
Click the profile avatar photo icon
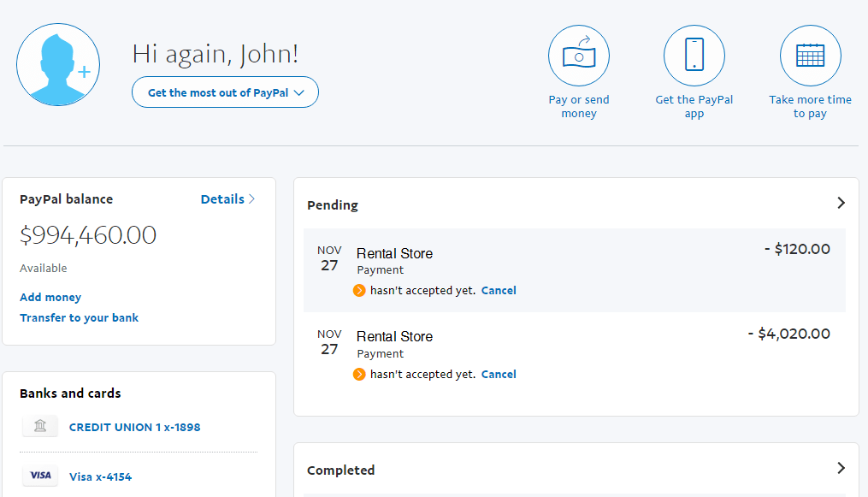(58, 65)
